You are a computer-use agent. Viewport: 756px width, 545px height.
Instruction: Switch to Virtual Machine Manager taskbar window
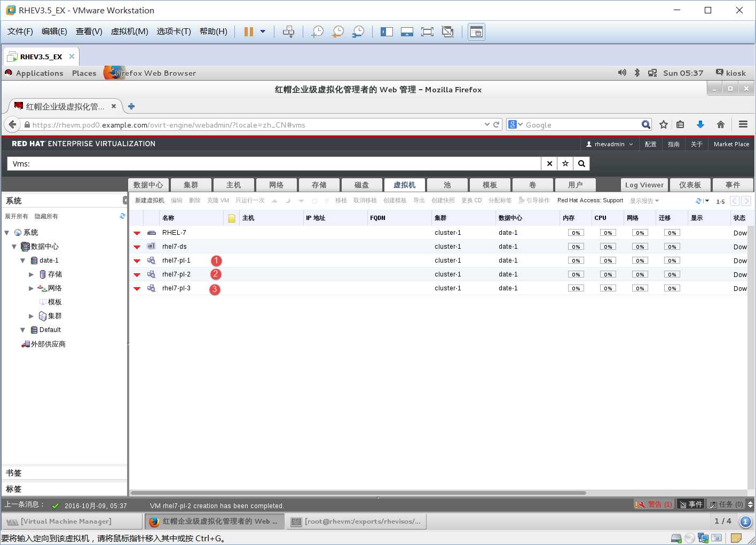point(72,521)
